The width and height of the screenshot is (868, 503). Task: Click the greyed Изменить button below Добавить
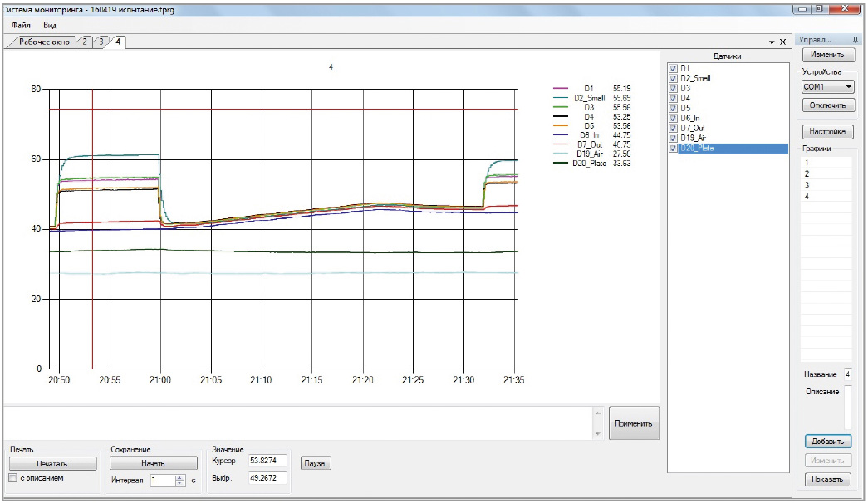827,461
